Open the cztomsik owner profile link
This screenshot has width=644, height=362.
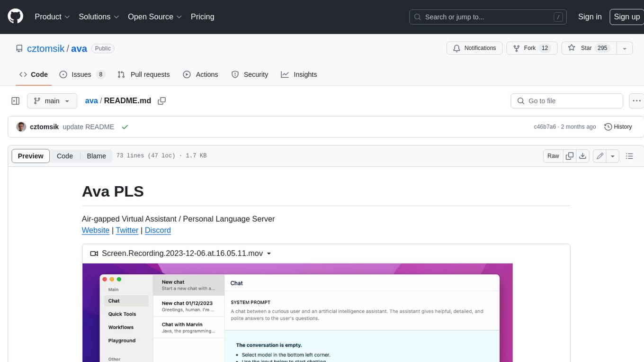click(46, 48)
